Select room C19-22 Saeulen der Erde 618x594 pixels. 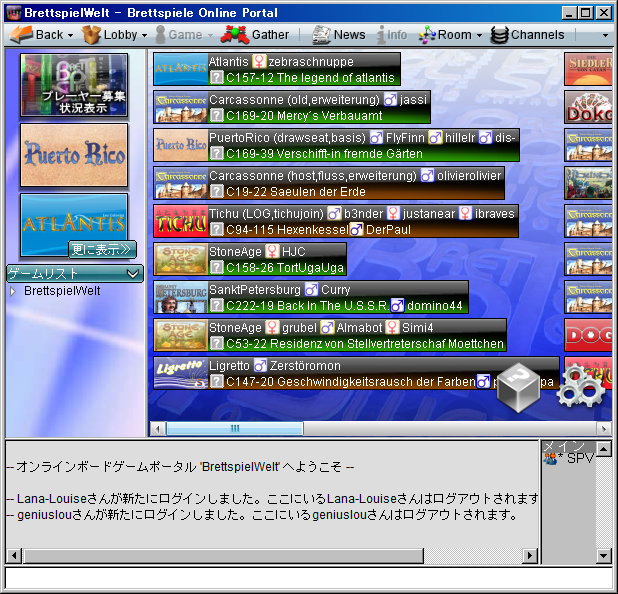(x=296, y=192)
